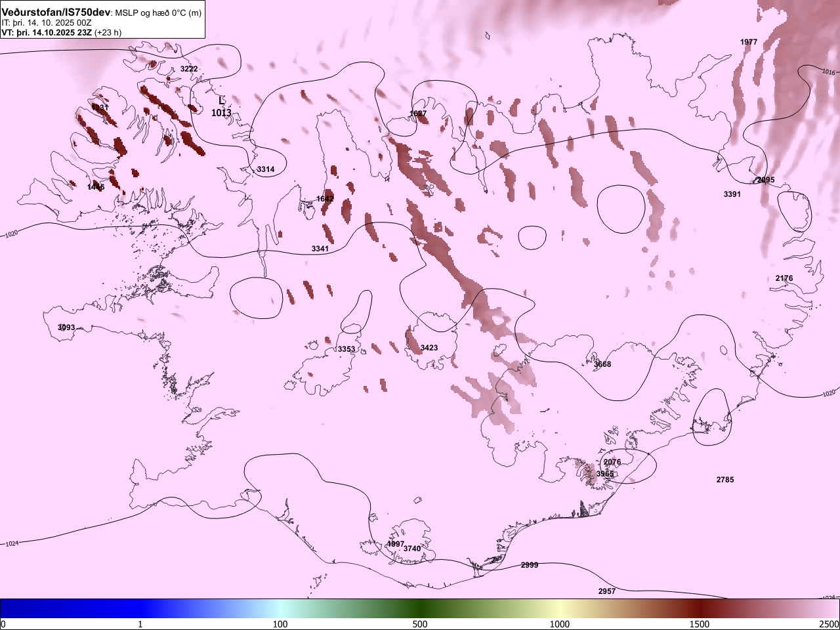840x630 pixels.
Task: Click the '(+23 h)' forecast offset text
Action: [108, 32]
